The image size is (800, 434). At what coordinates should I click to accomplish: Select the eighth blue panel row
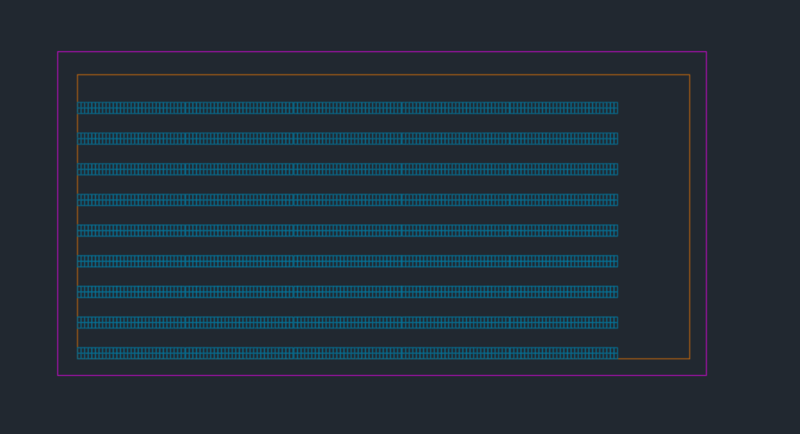coord(347,322)
